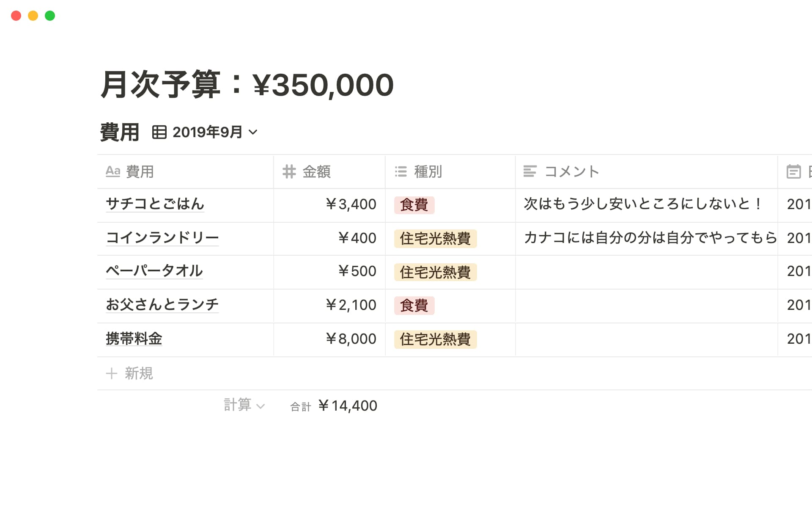Select the 住宅光熱費 tag in ペーパータオル row
This screenshot has height=508, width=812.
(x=435, y=272)
